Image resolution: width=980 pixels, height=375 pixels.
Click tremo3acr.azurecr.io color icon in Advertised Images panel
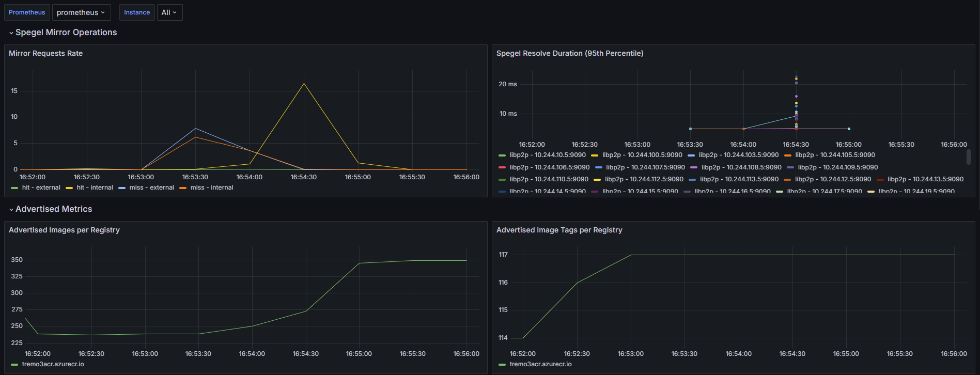[14, 365]
